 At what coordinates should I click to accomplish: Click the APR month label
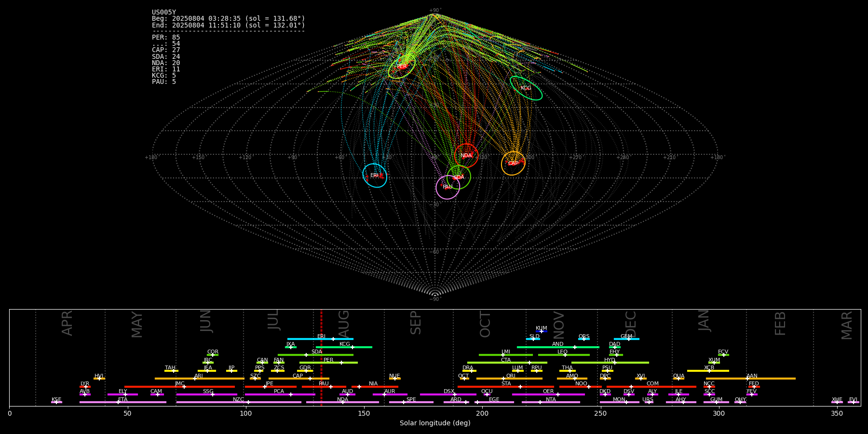point(67,323)
